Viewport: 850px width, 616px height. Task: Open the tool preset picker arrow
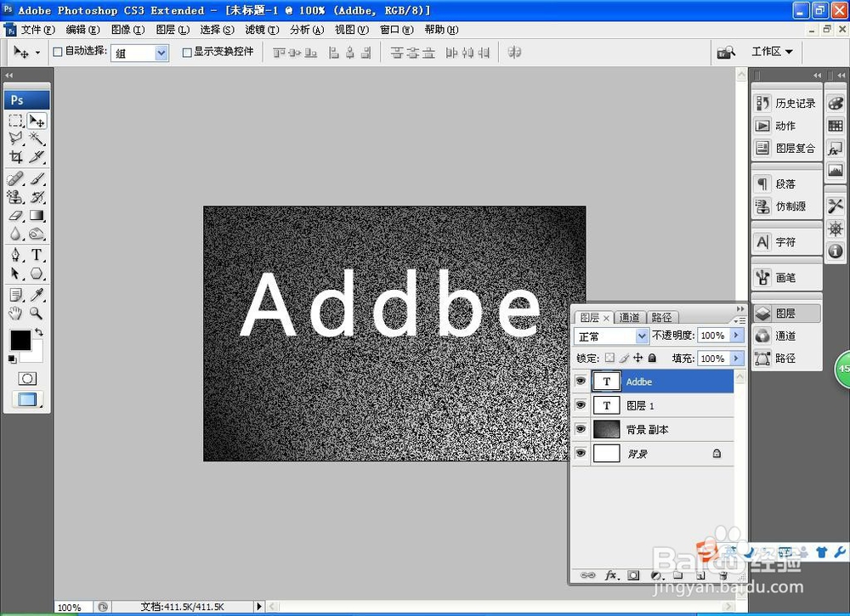click(37, 53)
